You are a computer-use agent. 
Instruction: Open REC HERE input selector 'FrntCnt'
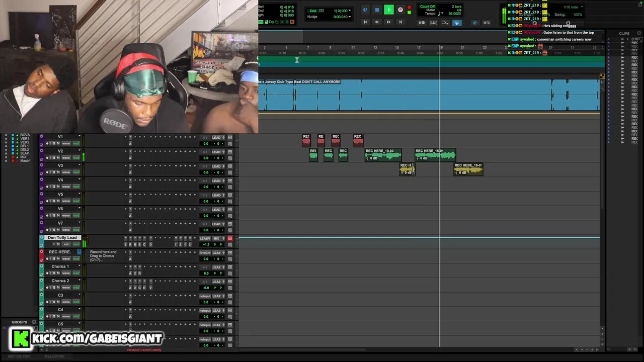pyautogui.click(x=205, y=253)
